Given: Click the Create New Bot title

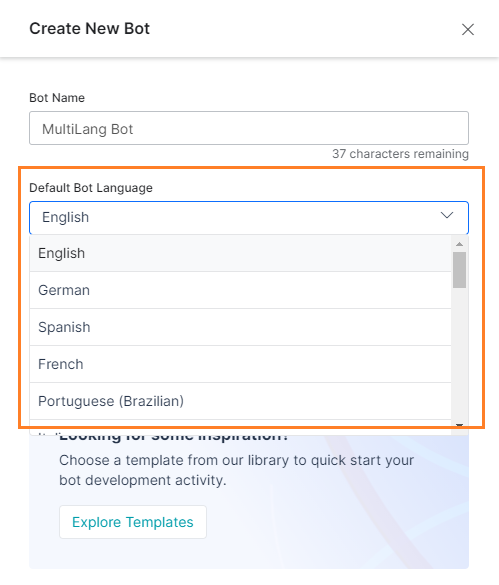Looking at the screenshot, I should [x=90, y=29].
